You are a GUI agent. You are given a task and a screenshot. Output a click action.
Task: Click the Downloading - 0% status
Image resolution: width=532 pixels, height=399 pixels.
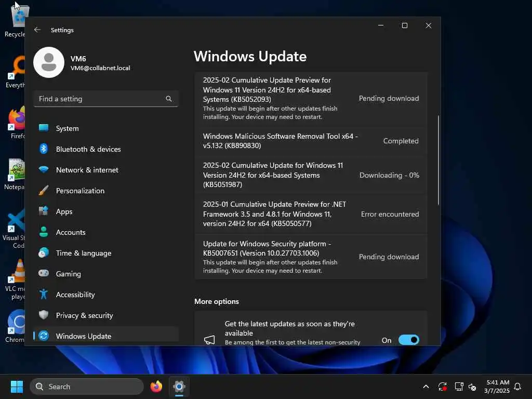389,175
